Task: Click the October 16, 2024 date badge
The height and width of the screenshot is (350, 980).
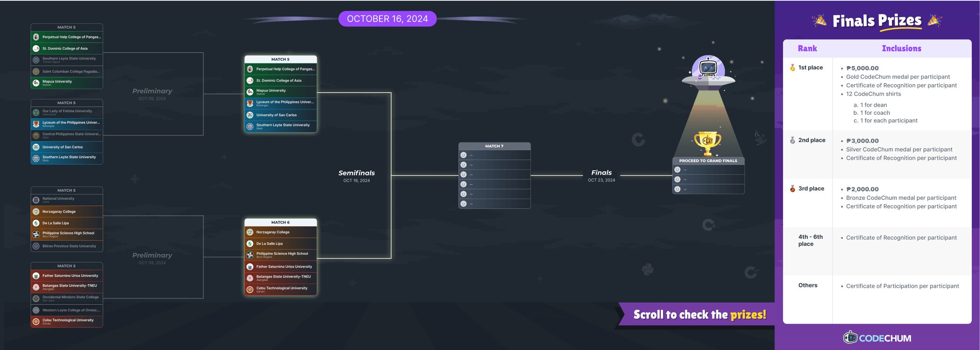Action: coord(387,19)
